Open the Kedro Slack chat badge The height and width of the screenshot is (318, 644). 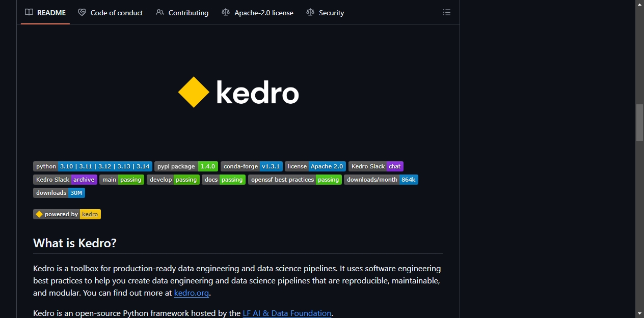(376, 166)
